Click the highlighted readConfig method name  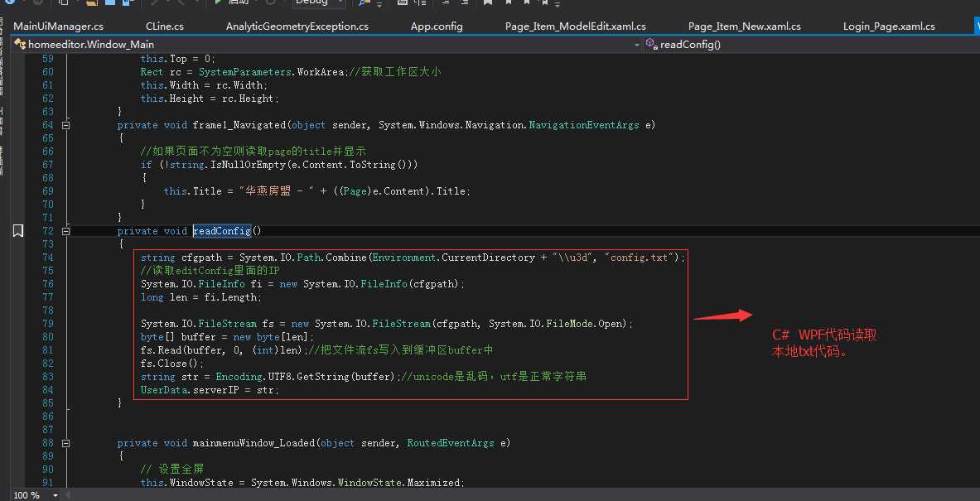[x=222, y=231]
